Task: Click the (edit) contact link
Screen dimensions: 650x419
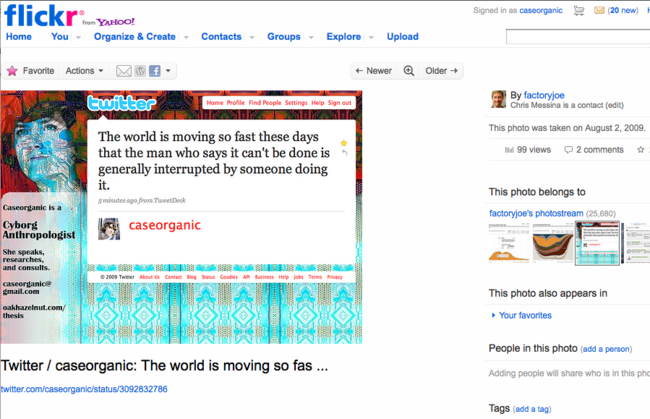Action: coord(614,105)
